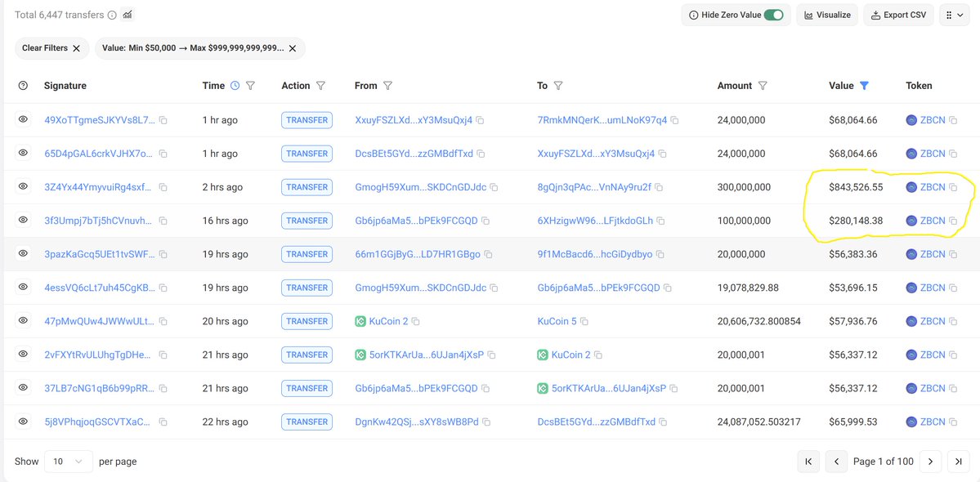Open the rows per page dropdown

click(x=69, y=462)
